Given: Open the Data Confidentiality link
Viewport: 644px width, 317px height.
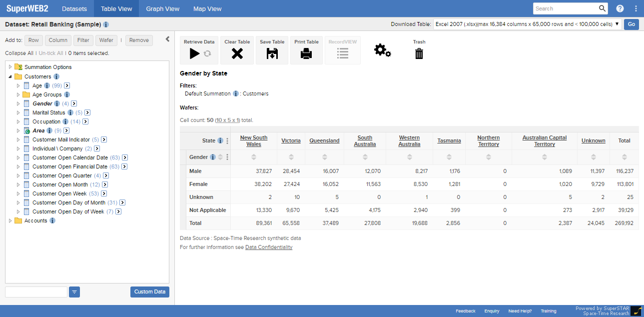Looking at the screenshot, I should coord(269,247).
